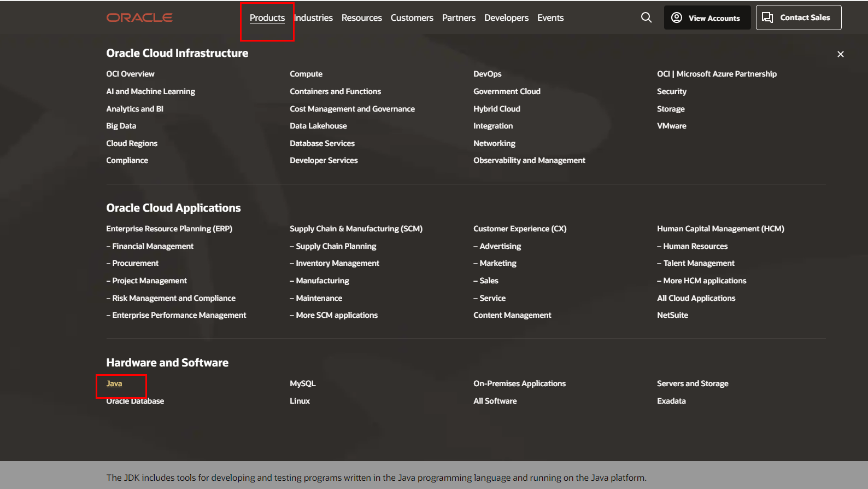Close the Products mega menu
868x489 pixels.
click(x=841, y=54)
